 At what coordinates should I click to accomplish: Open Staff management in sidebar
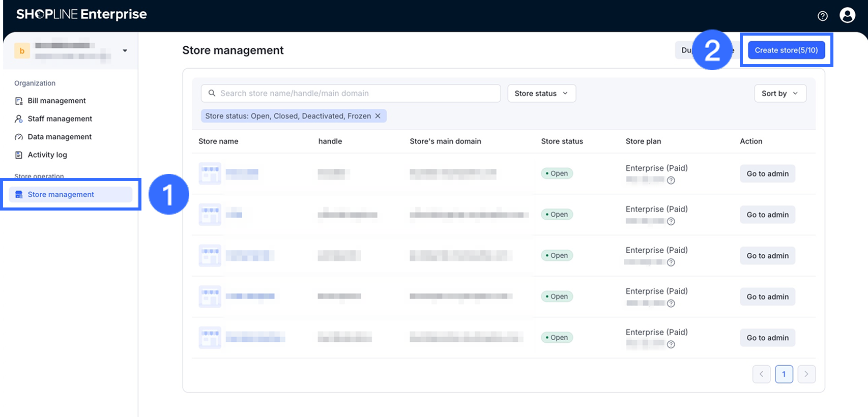pos(60,119)
